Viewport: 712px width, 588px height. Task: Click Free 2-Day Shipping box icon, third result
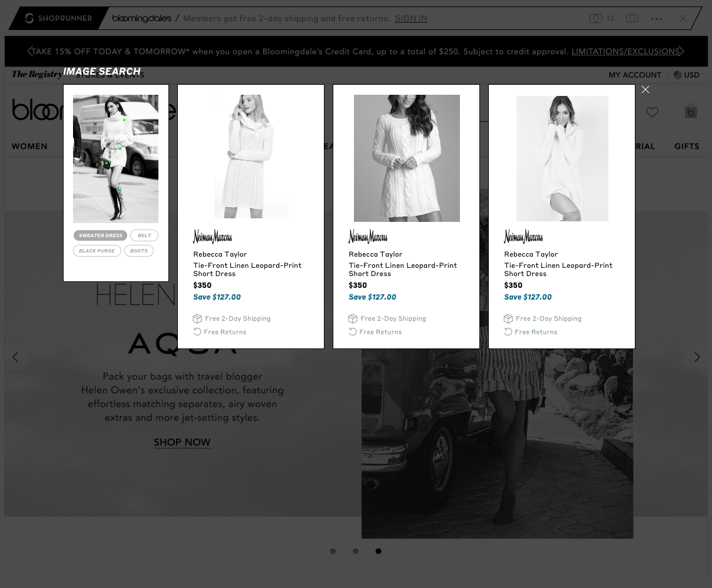click(x=508, y=318)
